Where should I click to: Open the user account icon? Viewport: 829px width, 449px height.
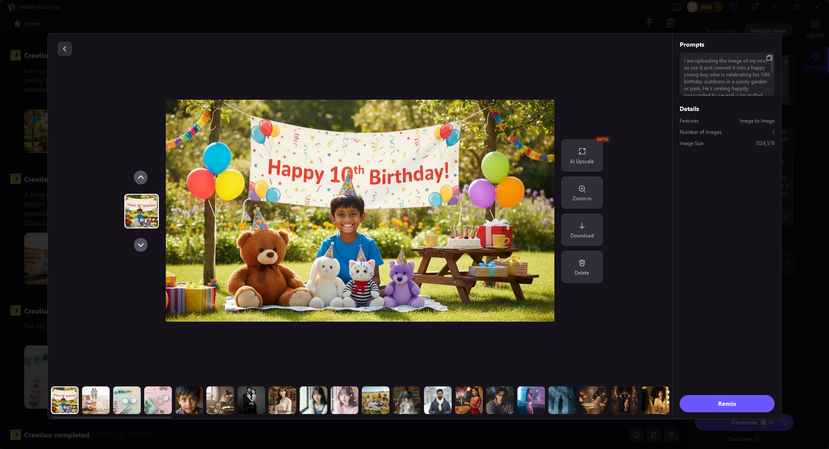pyautogui.click(x=733, y=7)
